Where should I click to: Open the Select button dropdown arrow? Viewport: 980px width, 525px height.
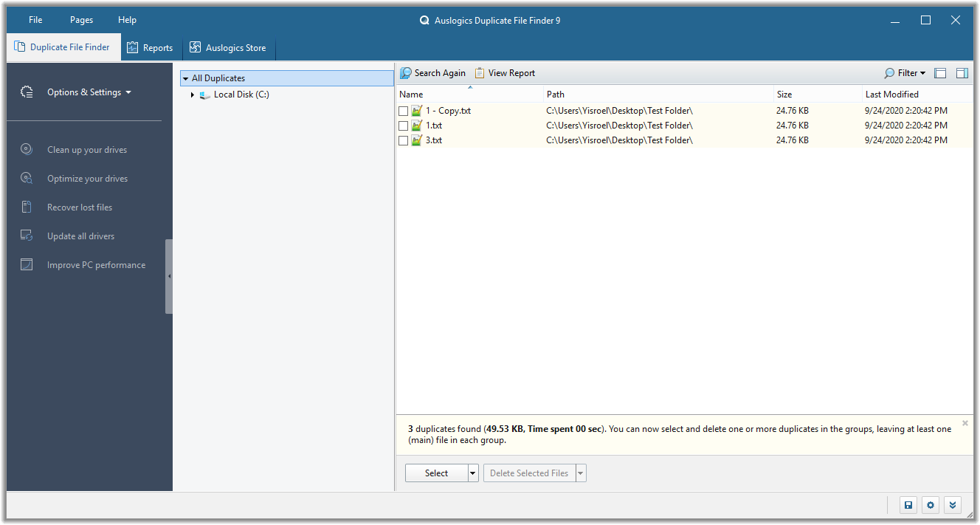coord(473,473)
